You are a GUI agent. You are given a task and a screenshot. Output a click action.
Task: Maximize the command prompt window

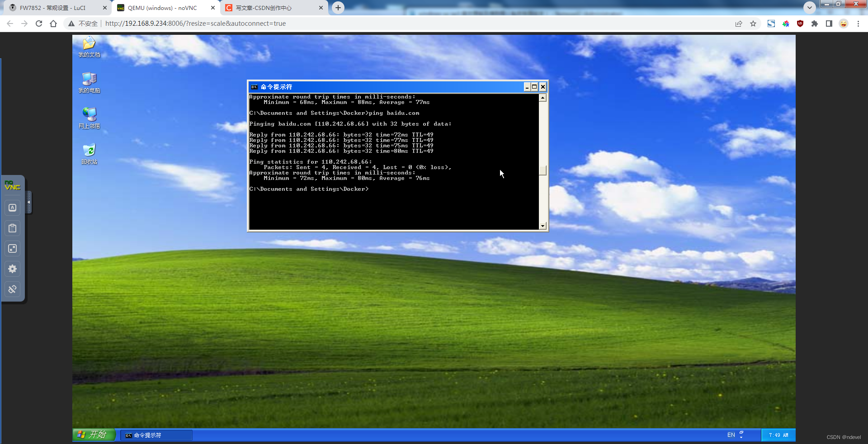[535, 87]
